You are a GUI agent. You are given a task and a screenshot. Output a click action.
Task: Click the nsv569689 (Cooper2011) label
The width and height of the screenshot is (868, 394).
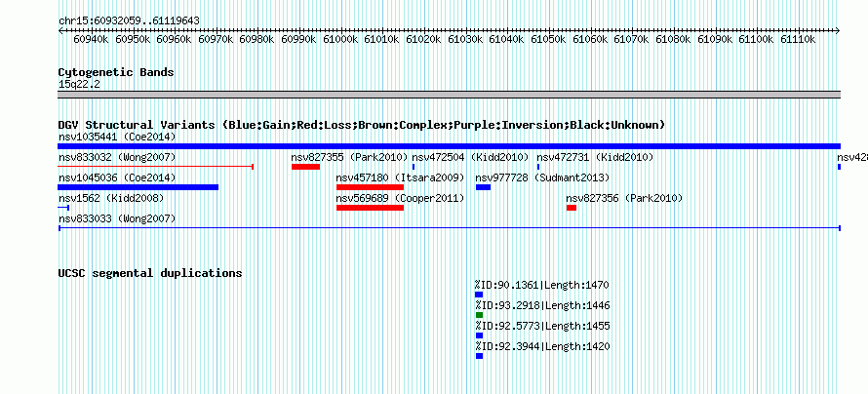point(400,198)
